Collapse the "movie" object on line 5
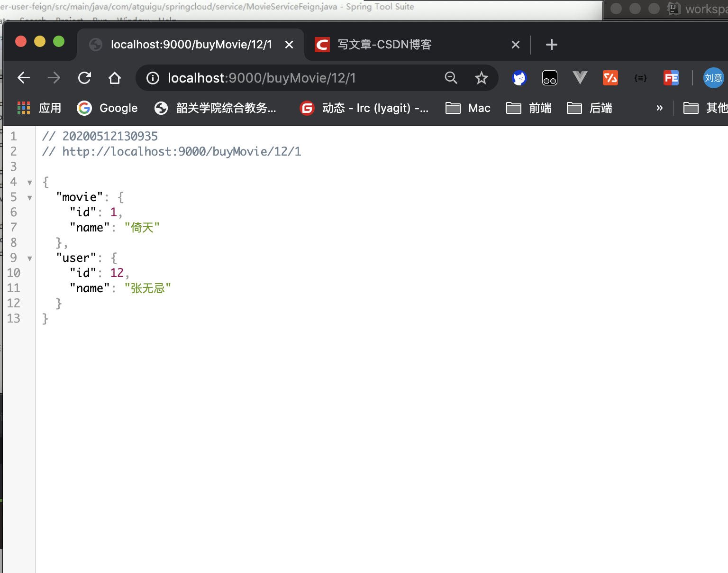Viewport: 728px width, 573px height. (30, 198)
